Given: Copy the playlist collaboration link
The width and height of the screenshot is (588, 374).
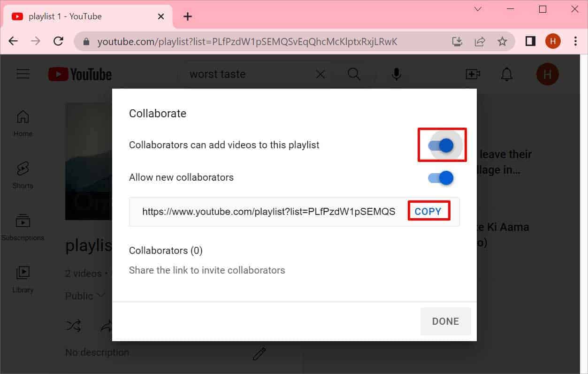Looking at the screenshot, I should click(x=428, y=211).
